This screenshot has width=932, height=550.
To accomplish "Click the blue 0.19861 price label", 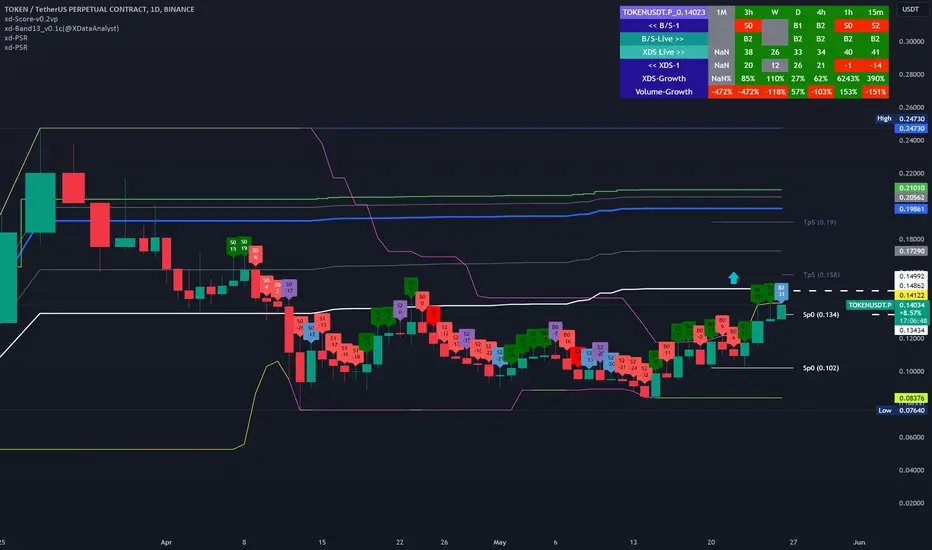I will [911, 209].
